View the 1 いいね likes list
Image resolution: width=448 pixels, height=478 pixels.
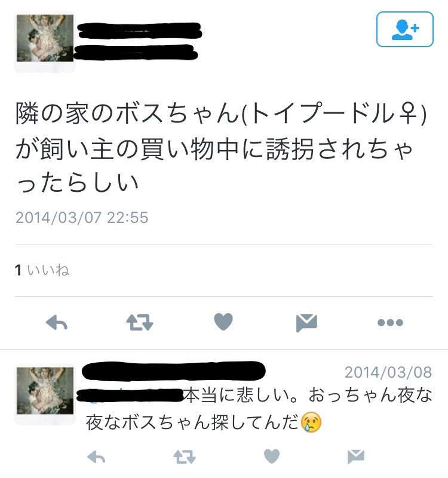42,271
